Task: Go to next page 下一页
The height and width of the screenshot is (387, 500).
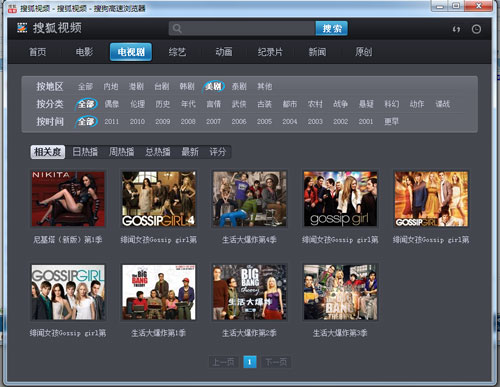Action: (276, 362)
